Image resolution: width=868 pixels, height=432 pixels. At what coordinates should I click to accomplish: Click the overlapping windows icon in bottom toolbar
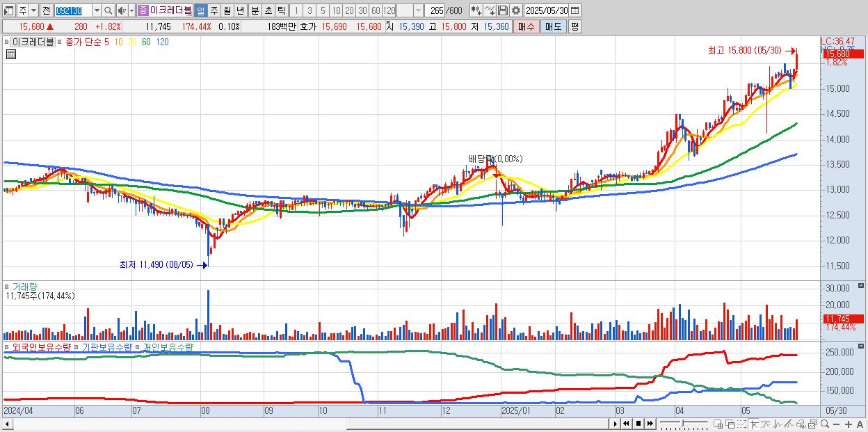click(x=730, y=424)
